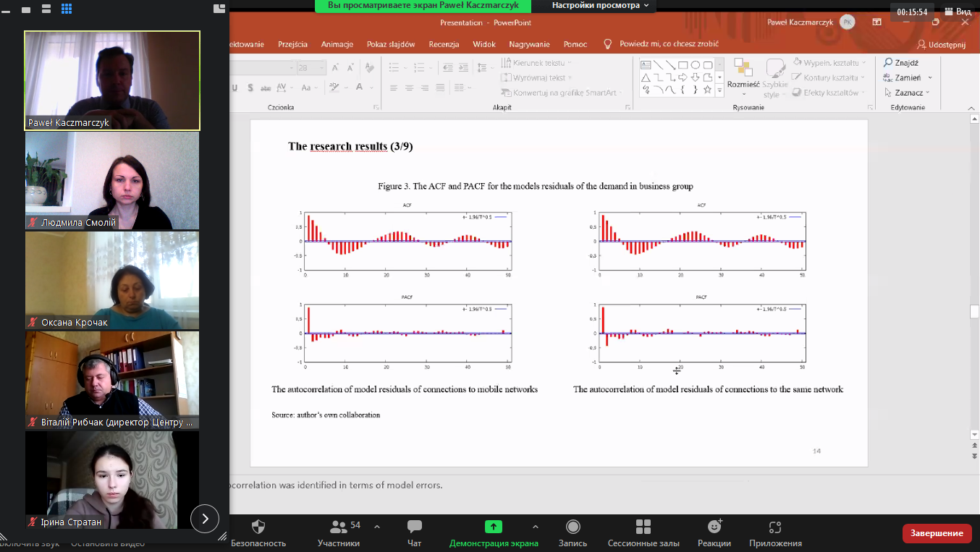Open the Rysowanie group dialog launcher
980x552 pixels.
coord(869,107)
